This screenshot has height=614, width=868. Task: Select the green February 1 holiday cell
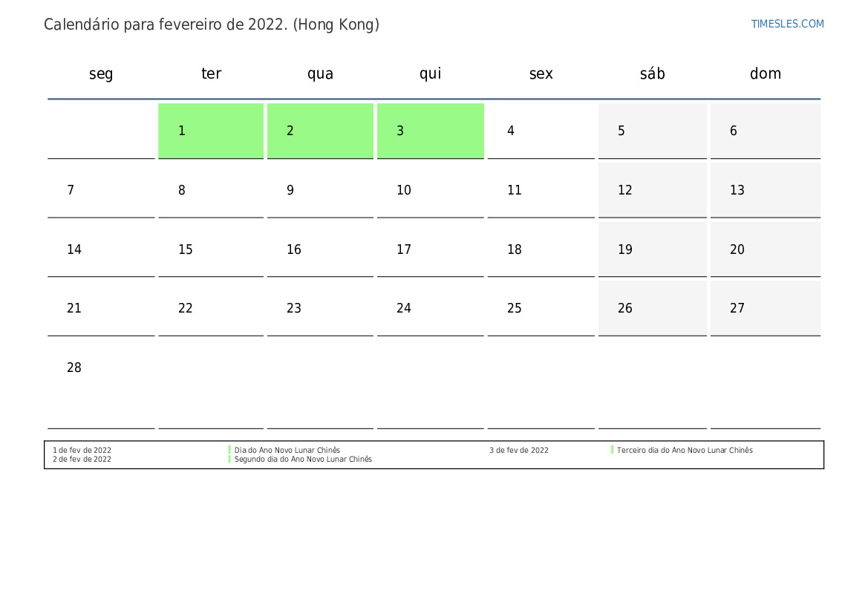(x=211, y=131)
